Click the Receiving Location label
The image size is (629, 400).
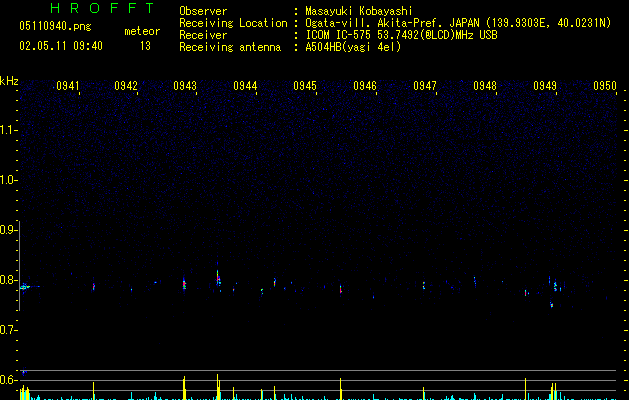click(233, 23)
